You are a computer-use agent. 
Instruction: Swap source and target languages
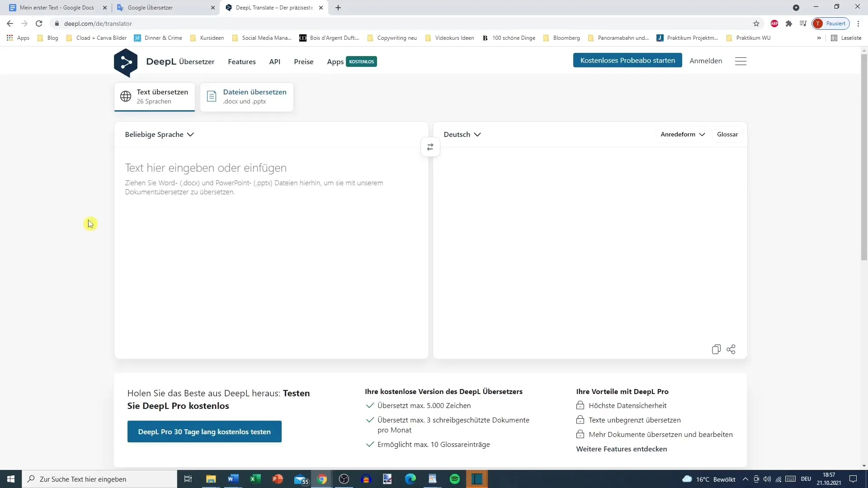pyautogui.click(x=430, y=147)
